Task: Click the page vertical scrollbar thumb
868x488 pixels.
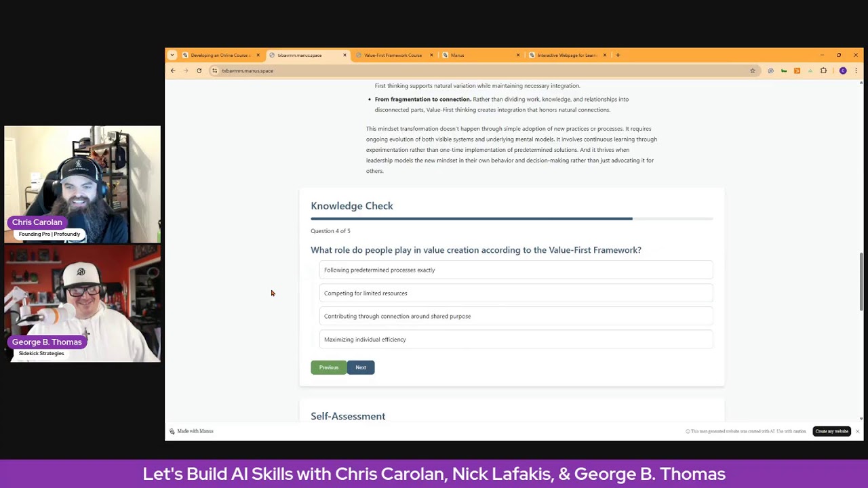Action: click(861, 281)
